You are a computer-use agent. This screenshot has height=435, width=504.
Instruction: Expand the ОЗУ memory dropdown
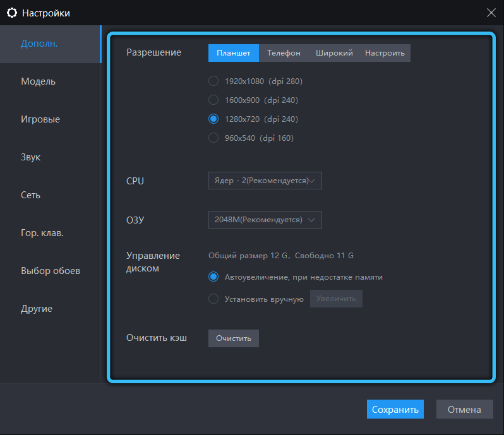coord(265,220)
